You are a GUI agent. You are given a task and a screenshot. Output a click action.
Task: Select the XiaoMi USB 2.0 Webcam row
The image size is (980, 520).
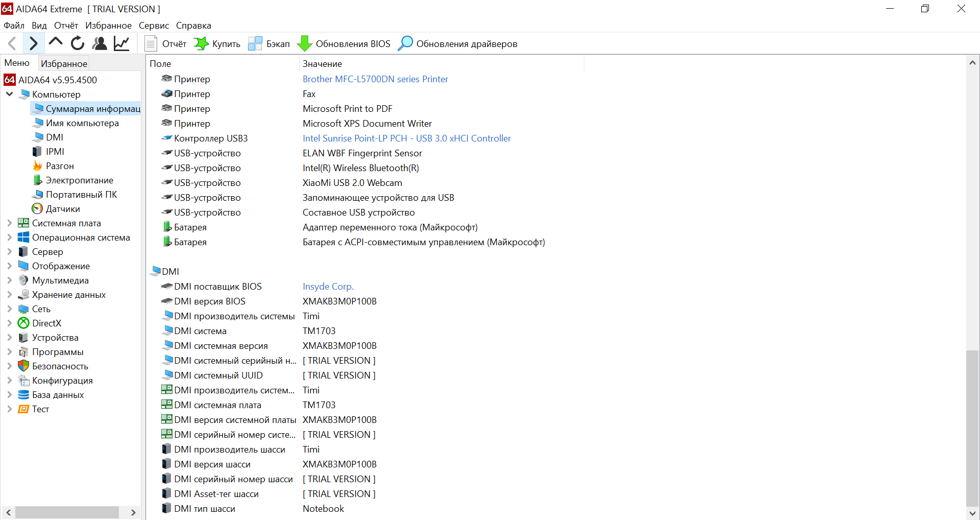[x=352, y=183]
